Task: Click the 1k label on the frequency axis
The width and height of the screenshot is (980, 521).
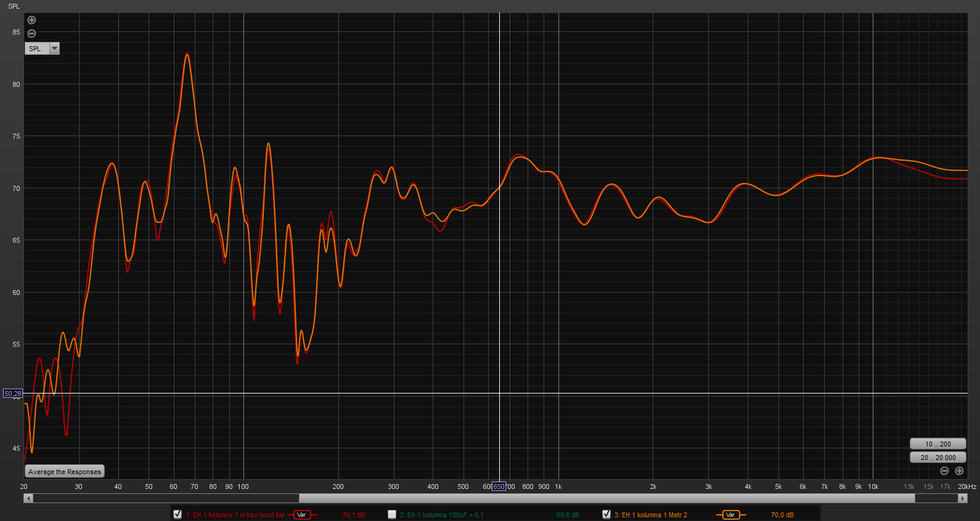Action: 558,487
